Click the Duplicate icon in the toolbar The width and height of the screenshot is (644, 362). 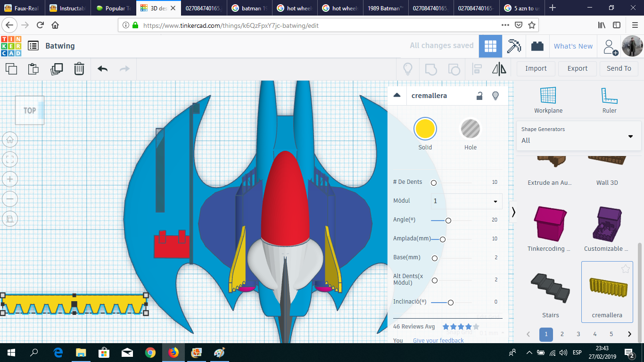57,69
